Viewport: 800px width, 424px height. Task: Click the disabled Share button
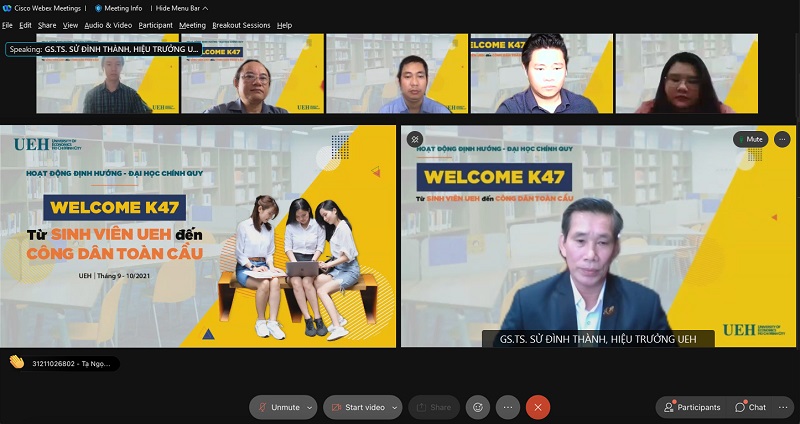coord(434,407)
